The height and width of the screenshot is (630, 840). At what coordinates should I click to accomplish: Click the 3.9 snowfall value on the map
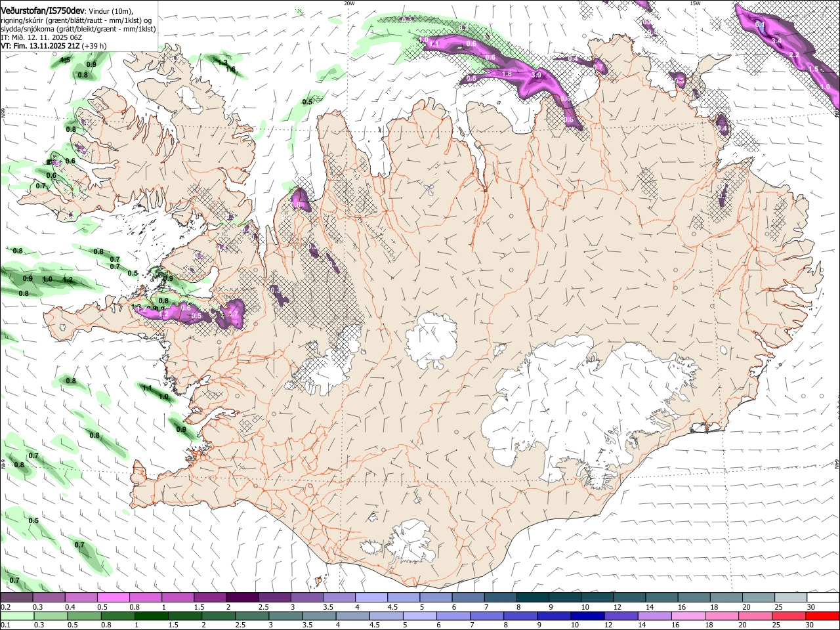[x=536, y=75]
